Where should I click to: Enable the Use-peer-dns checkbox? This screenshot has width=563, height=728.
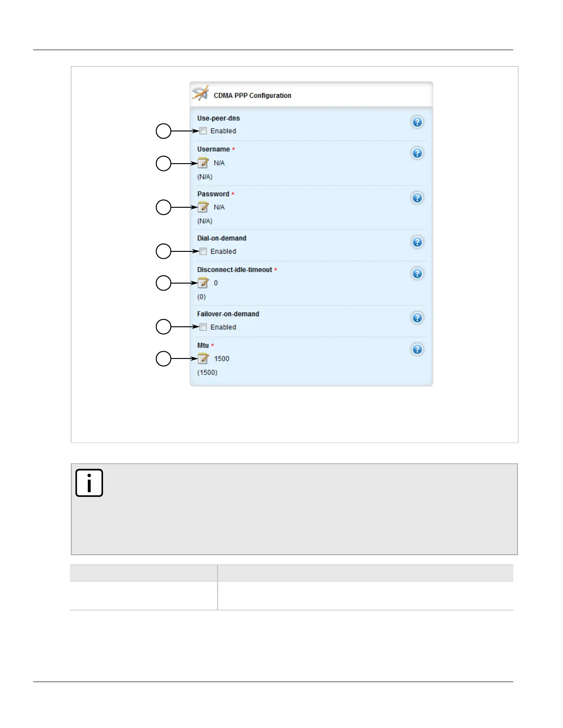pyautogui.click(x=203, y=131)
